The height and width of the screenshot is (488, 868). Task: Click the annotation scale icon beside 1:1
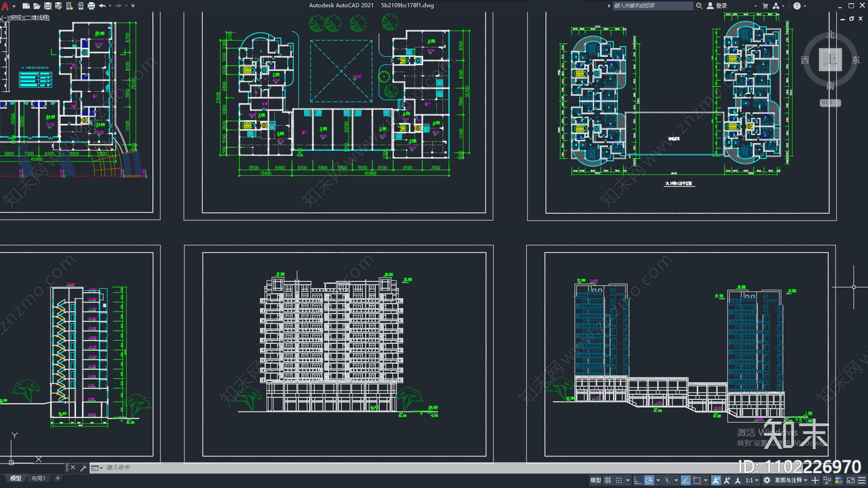tap(737, 480)
